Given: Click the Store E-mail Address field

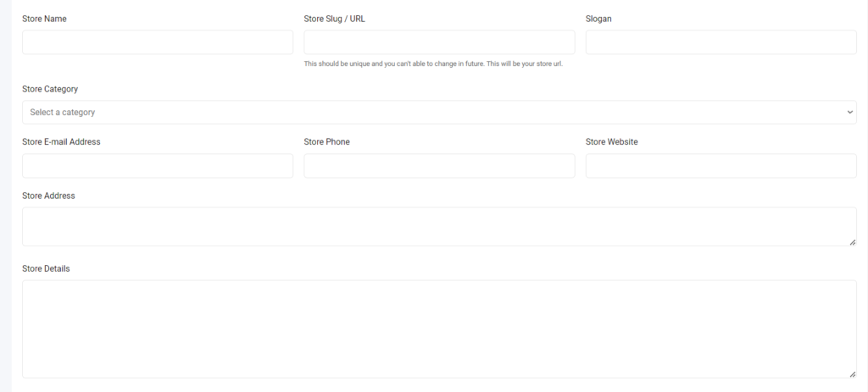Looking at the screenshot, I should (x=157, y=166).
